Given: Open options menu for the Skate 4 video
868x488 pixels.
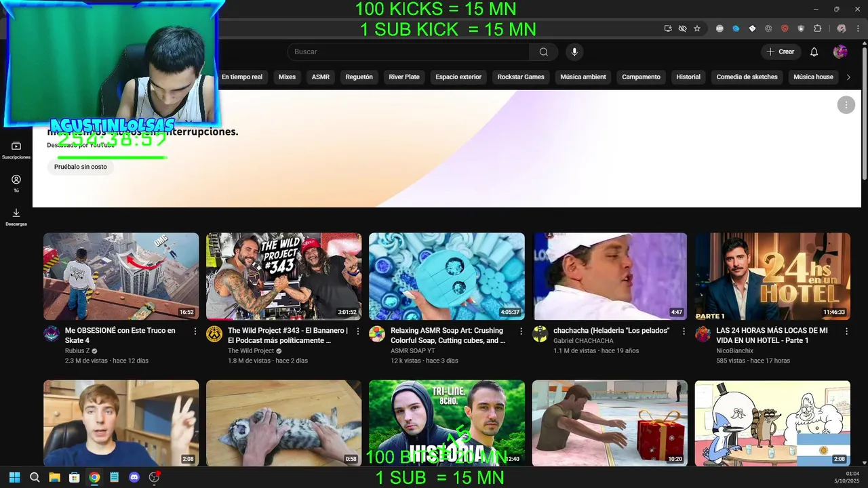Looking at the screenshot, I should (195, 331).
